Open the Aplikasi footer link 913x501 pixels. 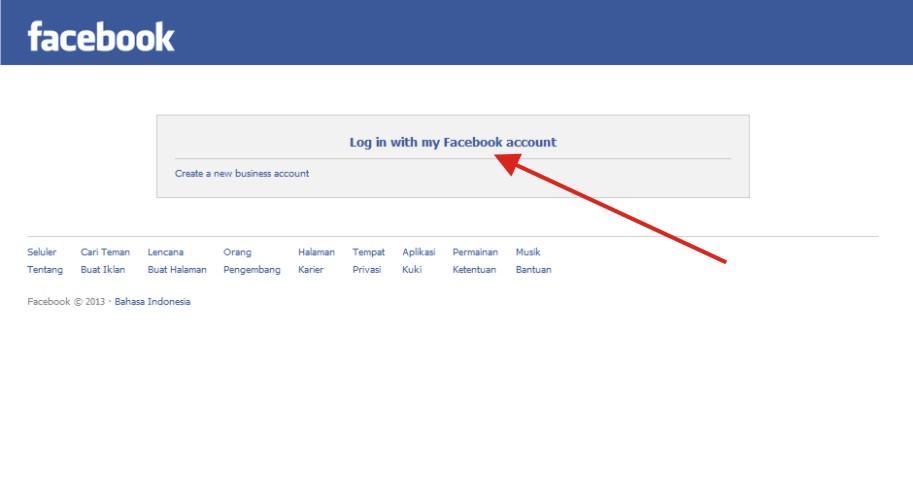[419, 252]
